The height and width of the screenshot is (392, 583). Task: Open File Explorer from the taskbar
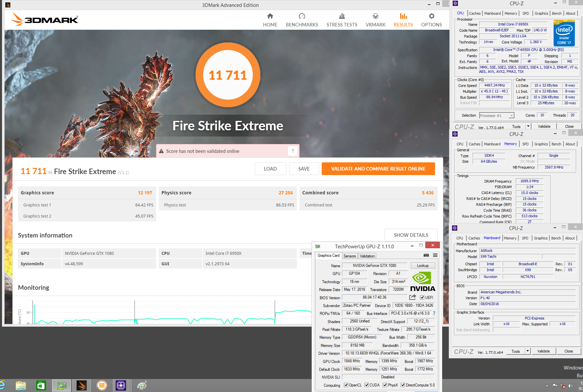click(21, 385)
